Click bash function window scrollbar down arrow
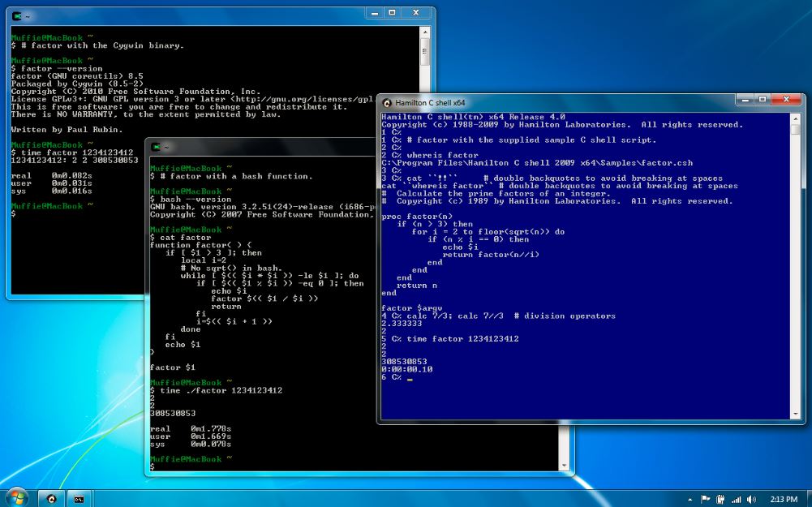 coord(565,466)
